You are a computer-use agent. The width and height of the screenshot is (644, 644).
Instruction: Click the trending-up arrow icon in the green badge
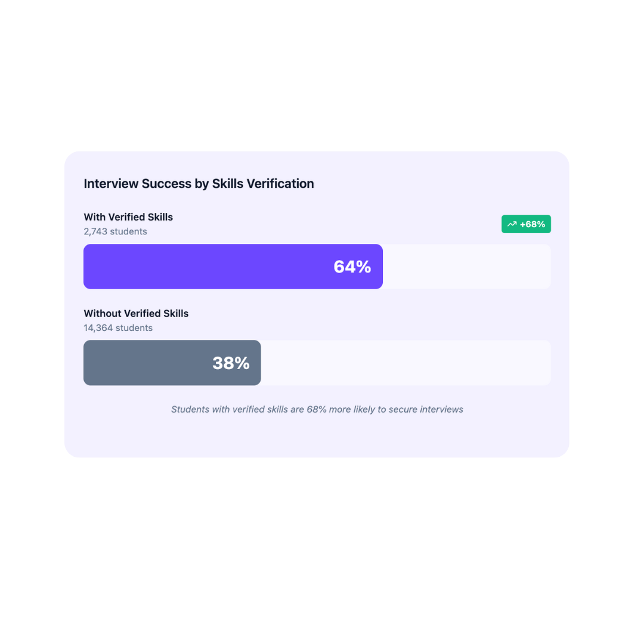512,224
